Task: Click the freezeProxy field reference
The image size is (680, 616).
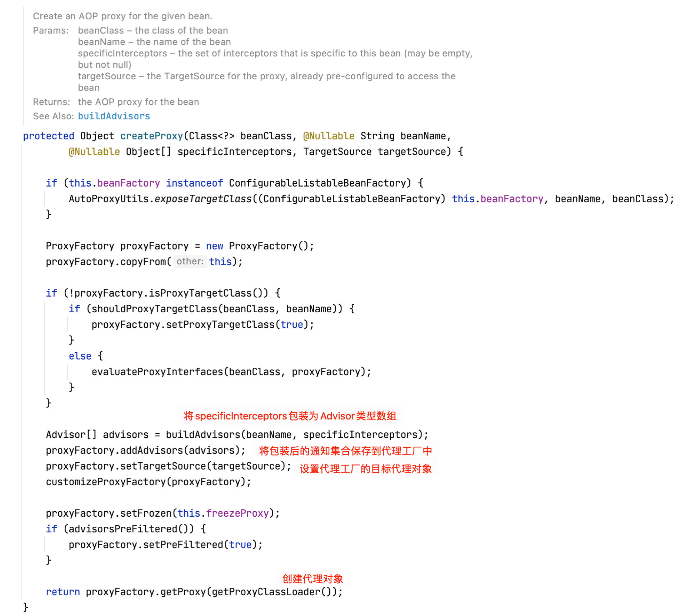Action: [237, 513]
